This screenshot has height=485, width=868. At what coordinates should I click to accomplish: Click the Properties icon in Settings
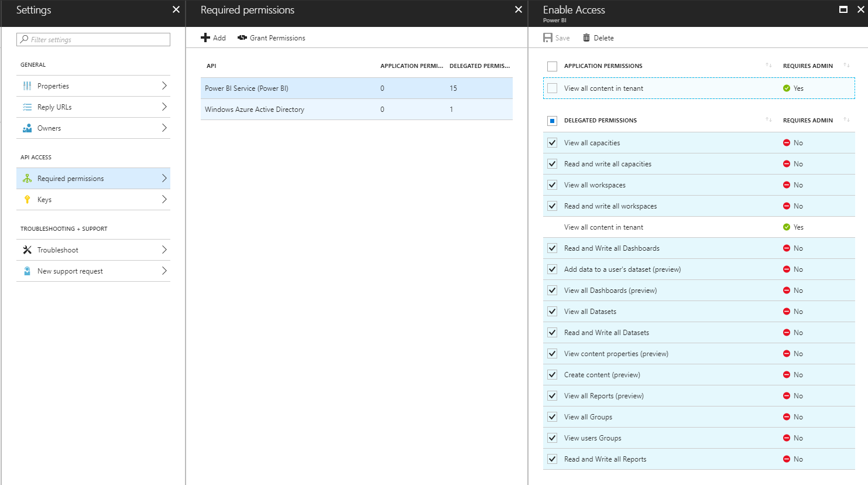coord(27,86)
